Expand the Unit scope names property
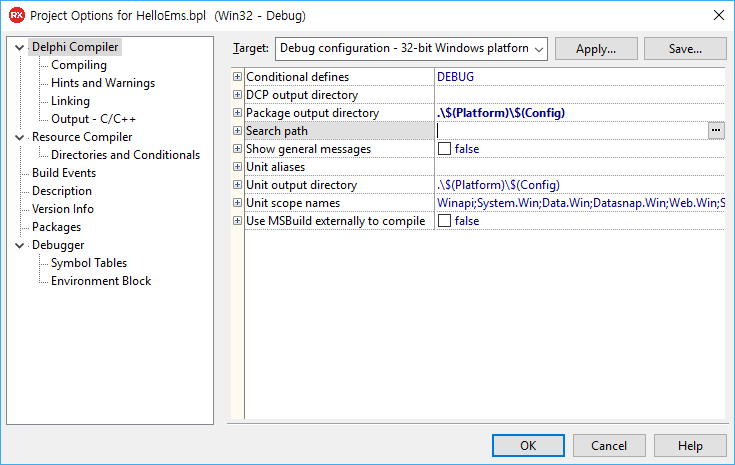The image size is (735, 465). (238, 202)
